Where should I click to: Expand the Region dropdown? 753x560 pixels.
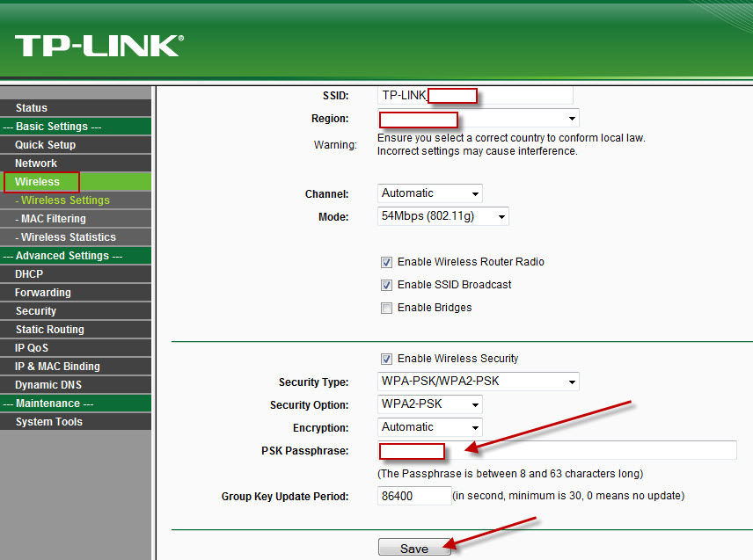coord(479,119)
